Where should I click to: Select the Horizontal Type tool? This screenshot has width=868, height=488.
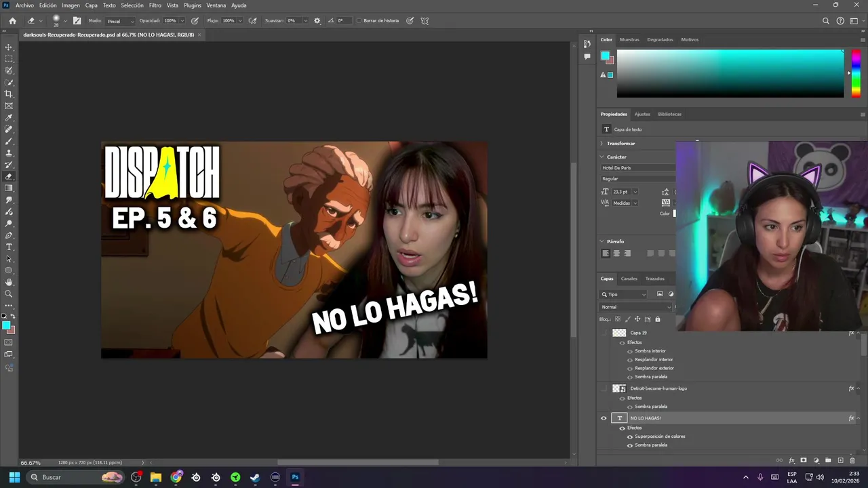[x=9, y=247]
